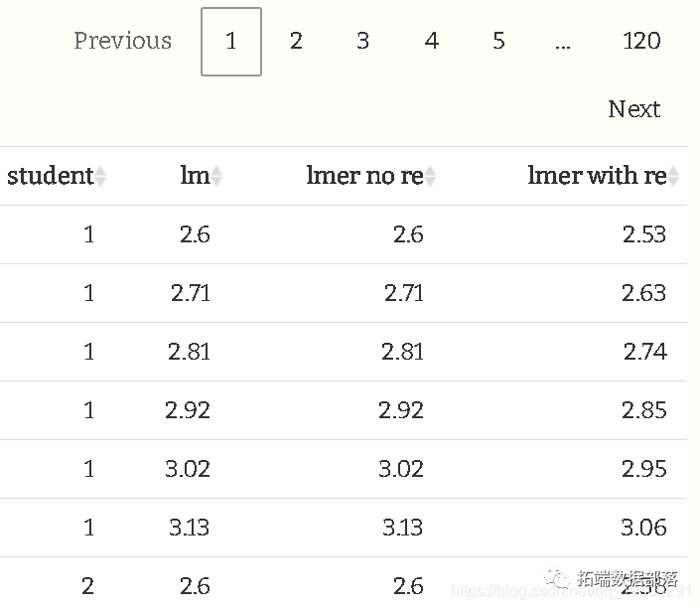Go to the Previous page

[x=122, y=41]
